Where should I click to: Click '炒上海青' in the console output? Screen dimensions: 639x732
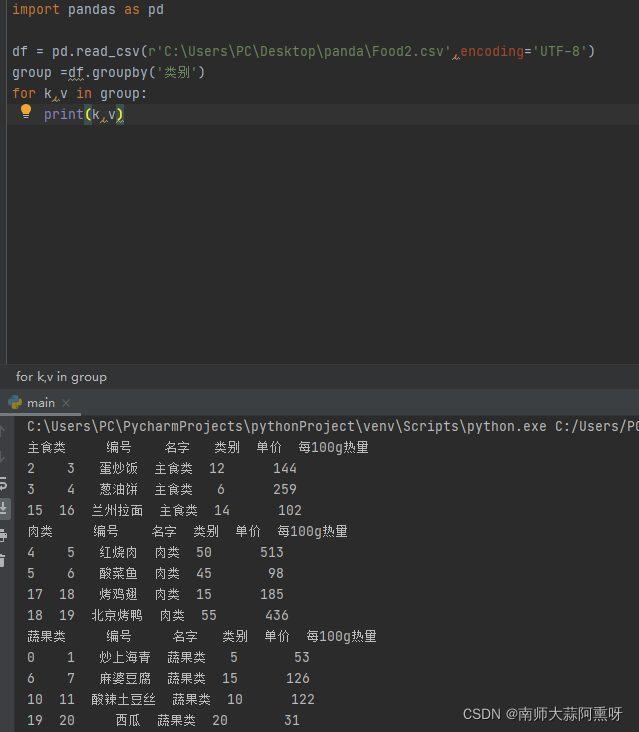125,657
